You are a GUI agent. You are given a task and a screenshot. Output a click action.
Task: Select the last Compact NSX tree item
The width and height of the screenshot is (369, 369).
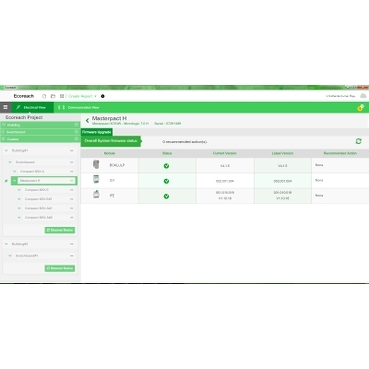(x=39, y=217)
